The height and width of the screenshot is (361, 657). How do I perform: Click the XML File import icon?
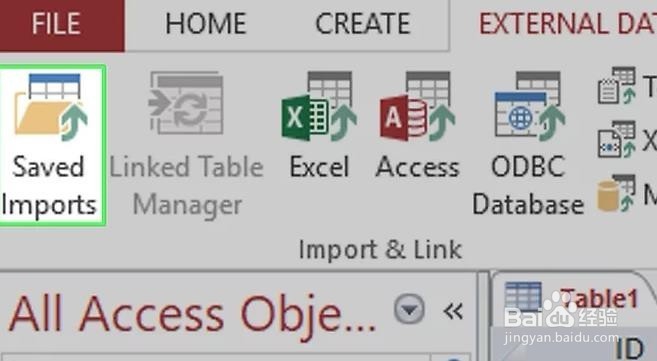tap(617, 139)
